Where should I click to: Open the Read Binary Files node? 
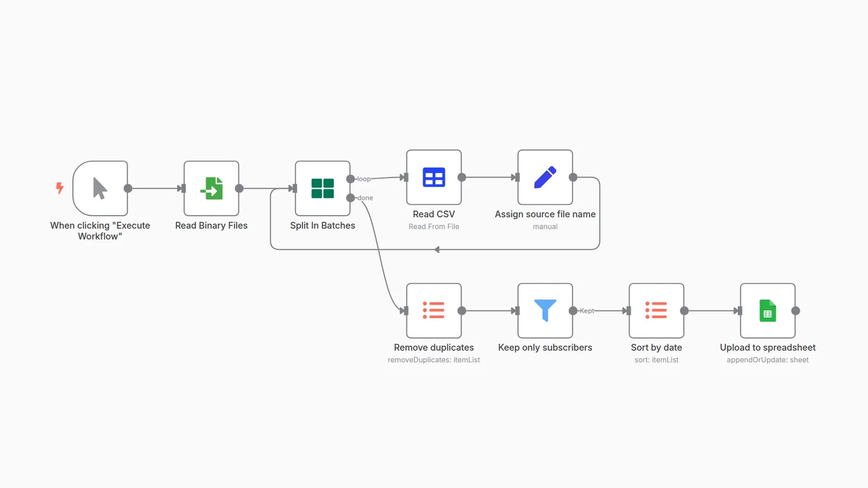(211, 188)
